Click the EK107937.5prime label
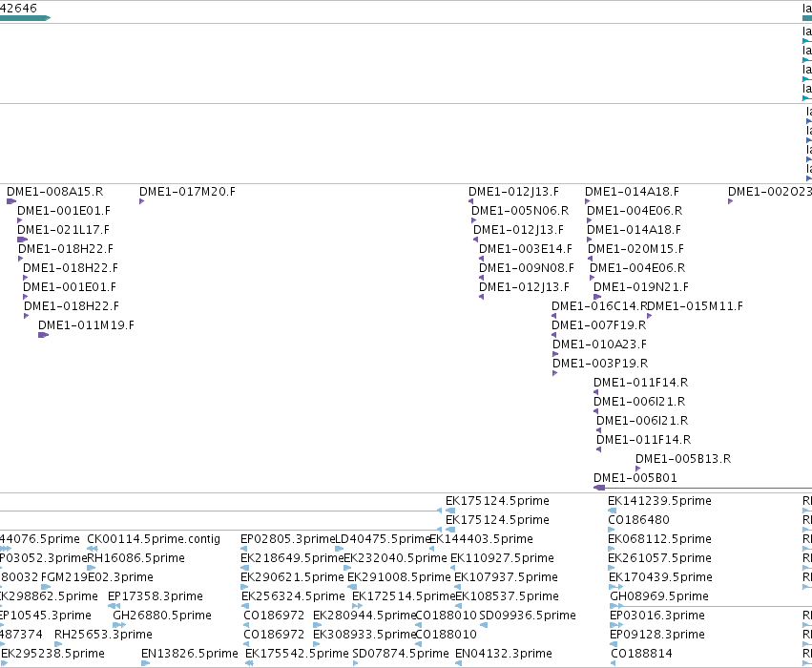This screenshot has width=812, height=668. point(506,577)
